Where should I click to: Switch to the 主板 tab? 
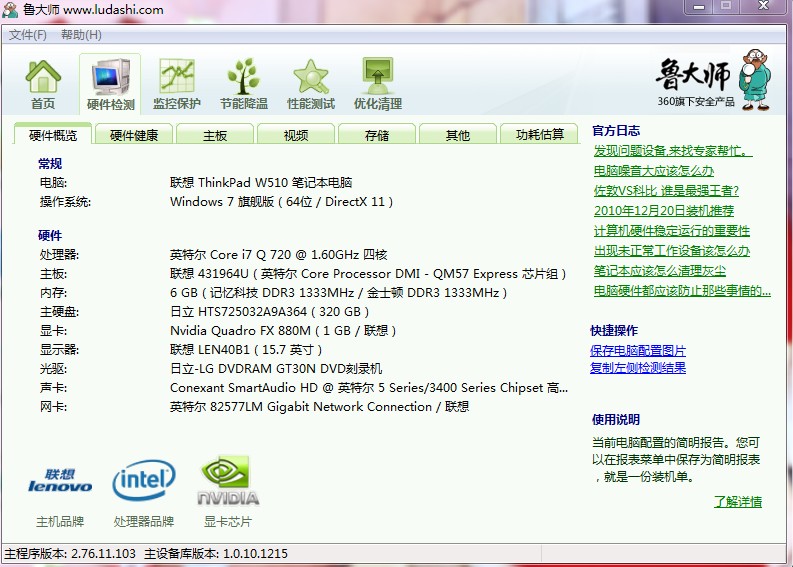tap(215, 135)
